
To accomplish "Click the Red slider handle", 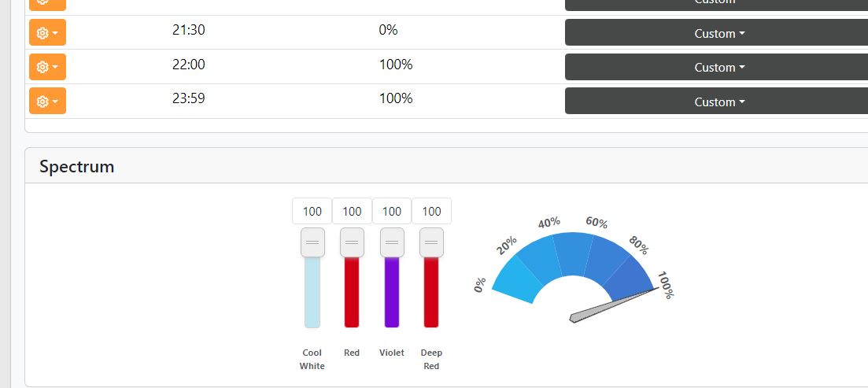I will click(x=352, y=242).
